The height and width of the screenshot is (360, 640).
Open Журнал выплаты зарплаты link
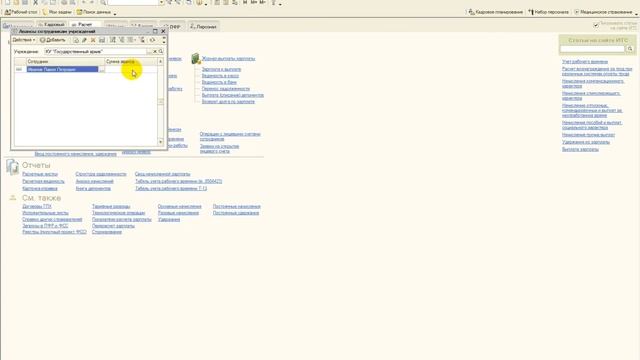click(x=229, y=59)
